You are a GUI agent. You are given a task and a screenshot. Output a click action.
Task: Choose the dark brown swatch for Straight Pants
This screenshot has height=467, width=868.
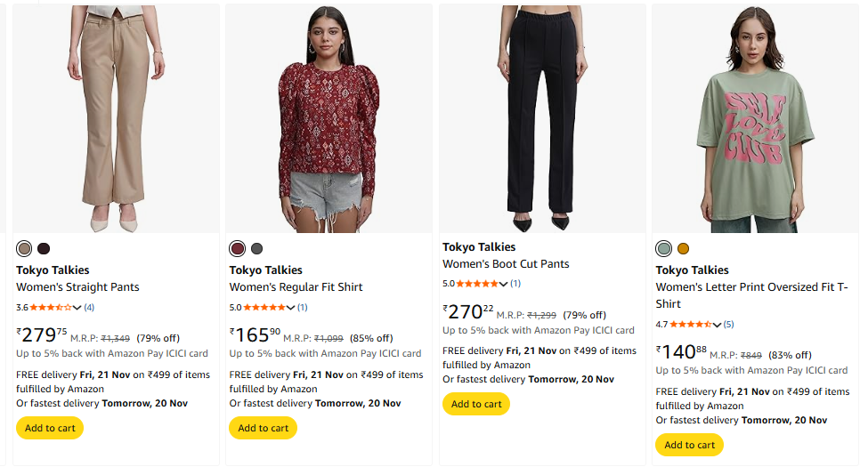pyautogui.click(x=44, y=248)
